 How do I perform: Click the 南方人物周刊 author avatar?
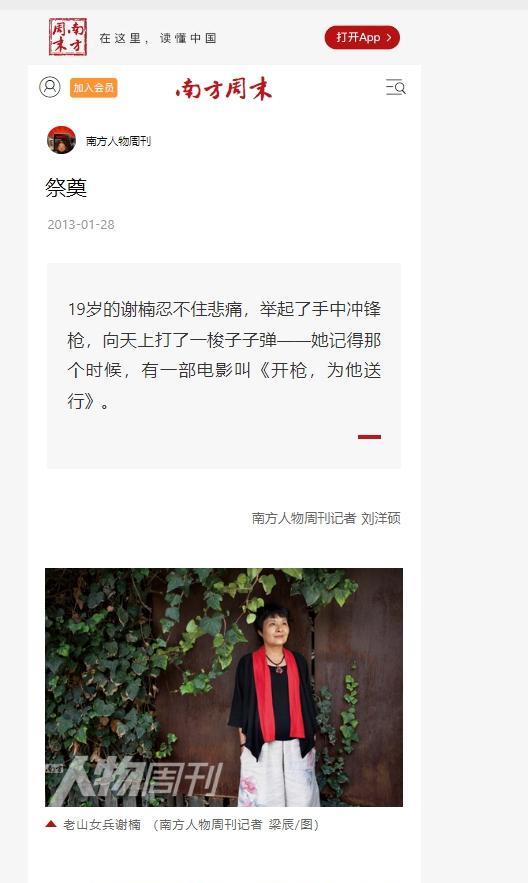coord(61,140)
